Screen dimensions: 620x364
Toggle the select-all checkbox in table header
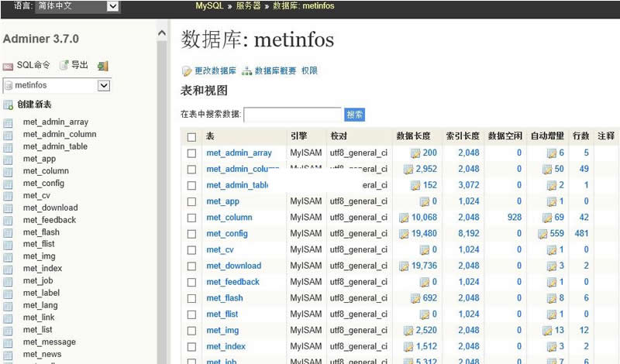tap(191, 136)
